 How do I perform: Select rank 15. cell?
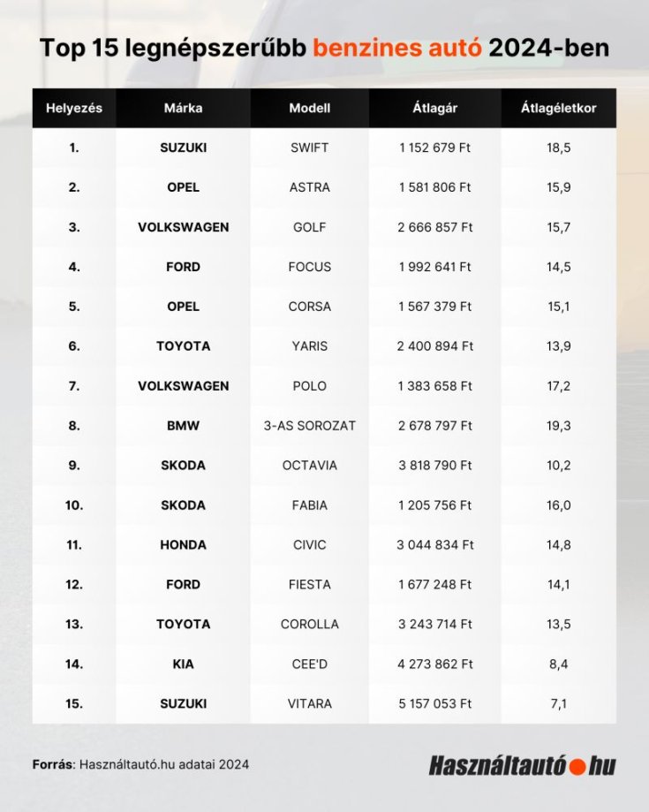click(74, 704)
